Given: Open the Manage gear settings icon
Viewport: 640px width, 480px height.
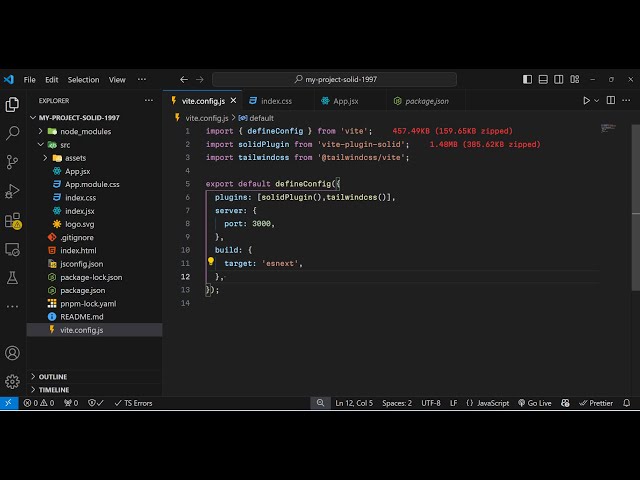Looking at the screenshot, I should pyautogui.click(x=12, y=381).
